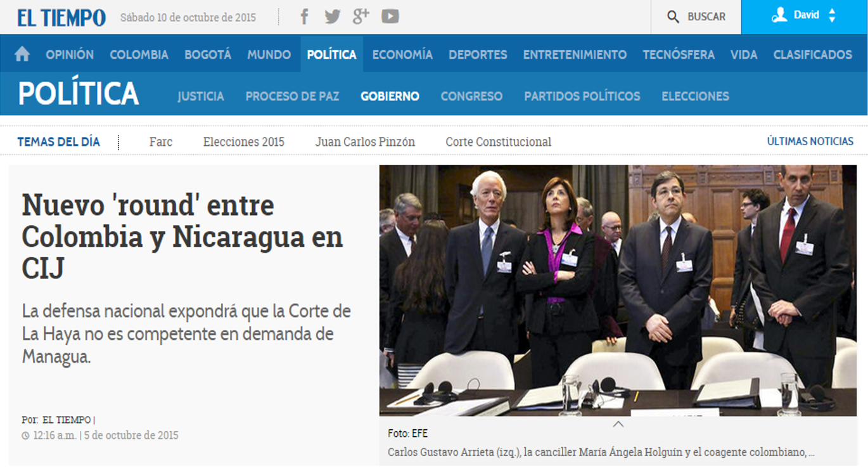
Task: Click the EL TIEMPO author byline
Action: 67,420
